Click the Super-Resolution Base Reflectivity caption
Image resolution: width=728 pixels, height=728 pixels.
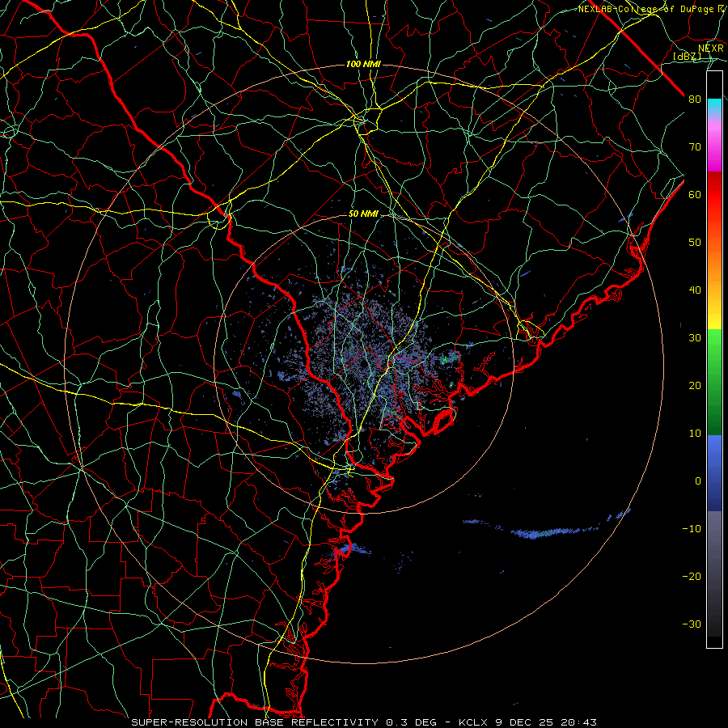coord(254,722)
